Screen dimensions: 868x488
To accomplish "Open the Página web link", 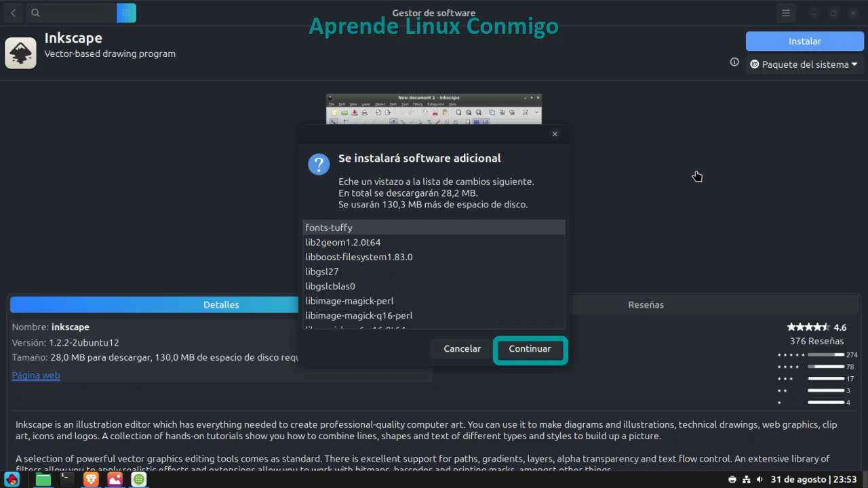I will pyautogui.click(x=36, y=375).
